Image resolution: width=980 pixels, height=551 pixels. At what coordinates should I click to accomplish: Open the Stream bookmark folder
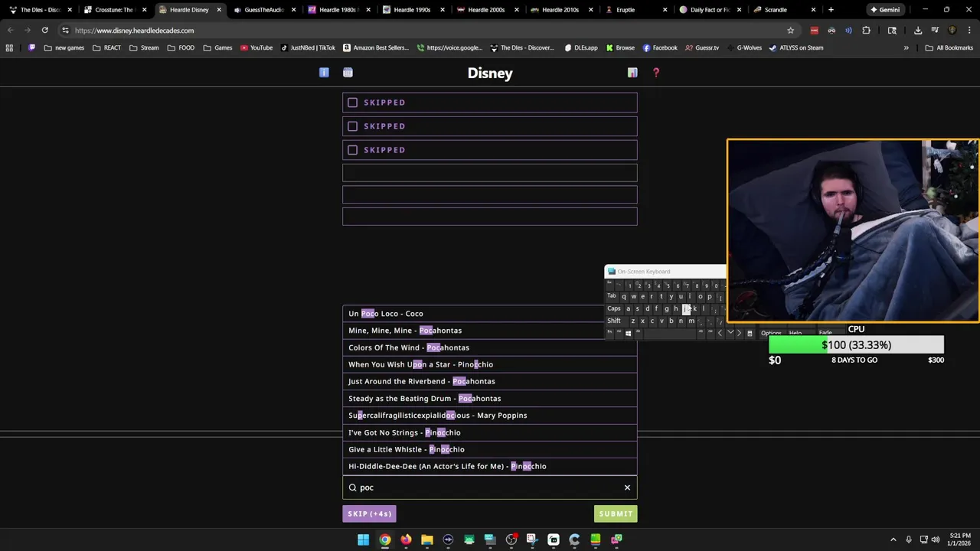(144, 47)
